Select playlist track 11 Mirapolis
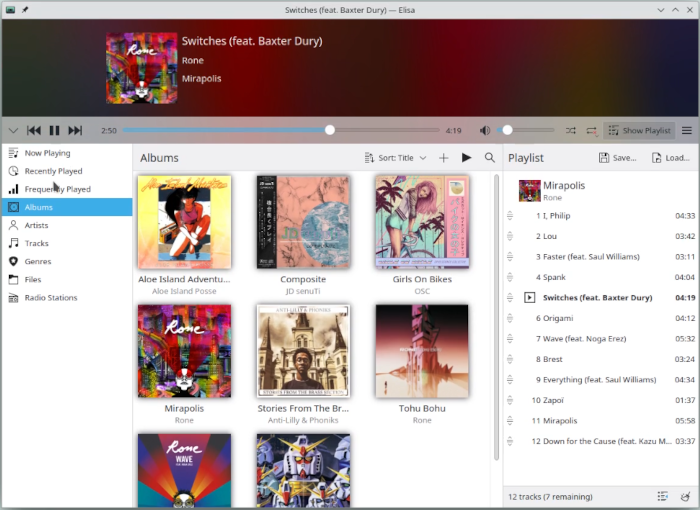The width and height of the screenshot is (700, 510). [601, 421]
